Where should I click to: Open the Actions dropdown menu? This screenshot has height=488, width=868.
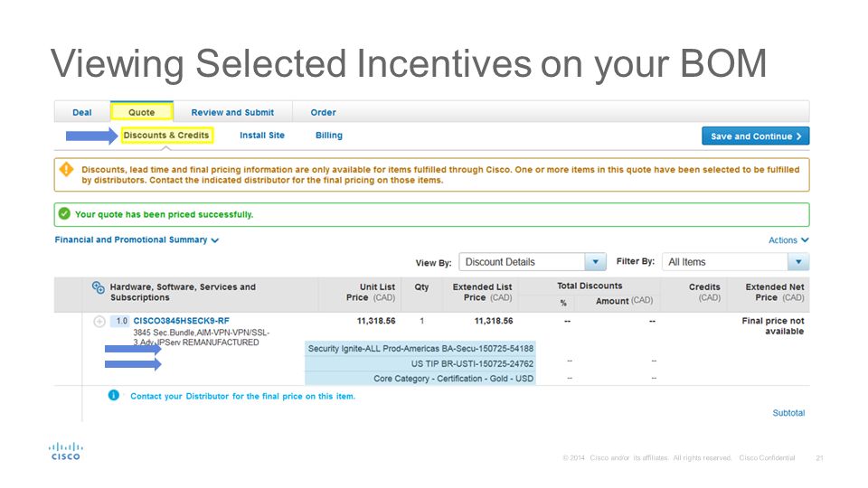coord(788,240)
